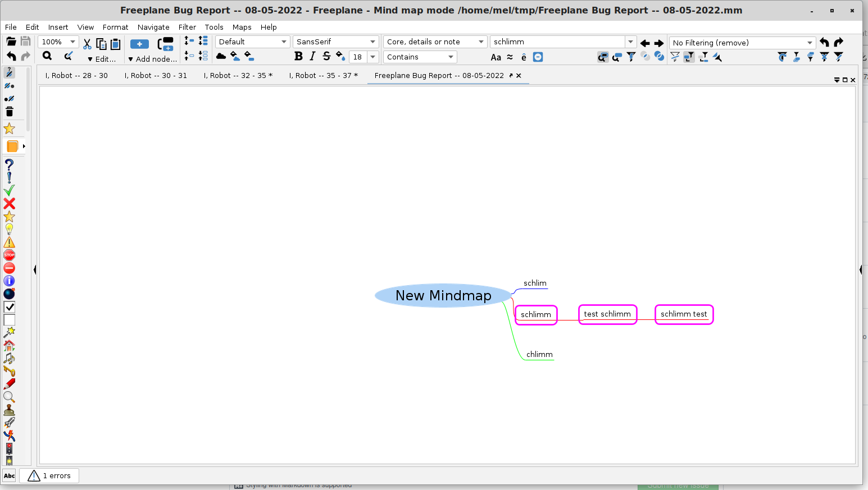Open the SansSerif font dropdown
This screenshot has height=490, width=868.
pyautogui.click(x=335, y=41)
